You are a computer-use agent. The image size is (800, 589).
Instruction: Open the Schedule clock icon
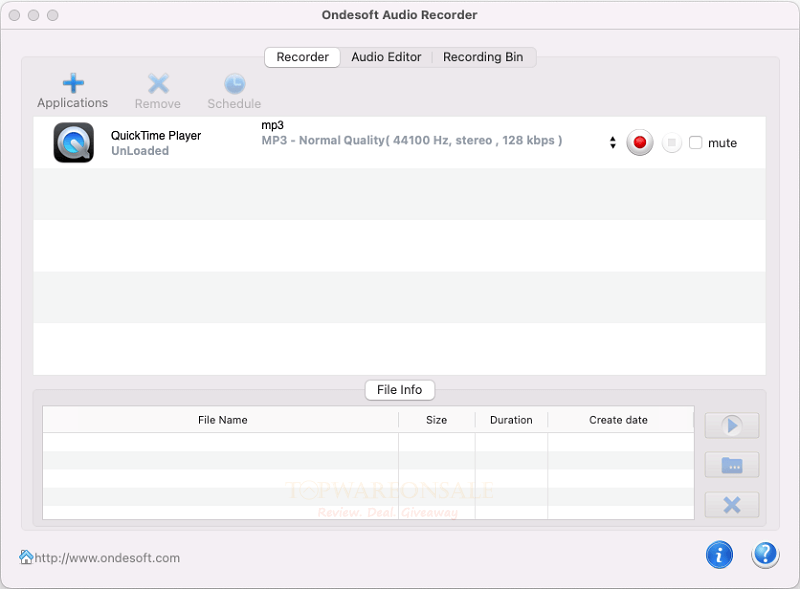pos(235,84)
